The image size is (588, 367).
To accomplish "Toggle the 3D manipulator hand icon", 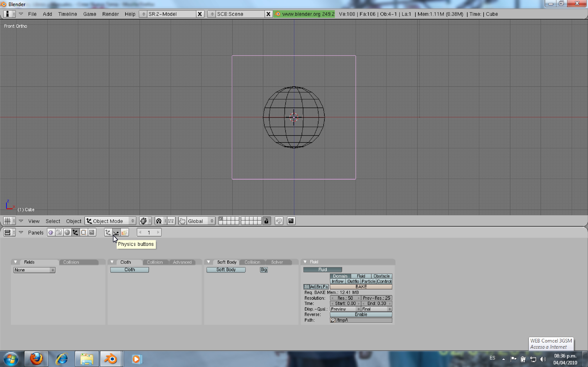I will [182, 221].
